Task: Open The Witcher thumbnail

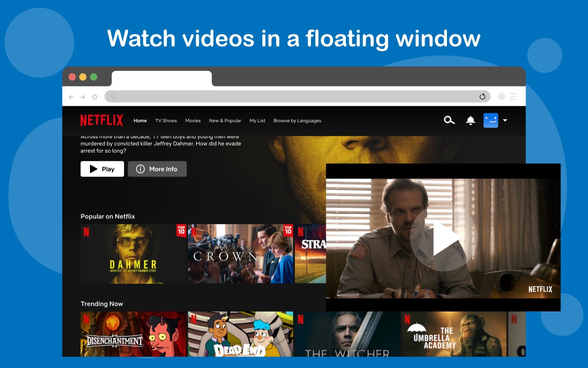Action: [x=347, y=334]
